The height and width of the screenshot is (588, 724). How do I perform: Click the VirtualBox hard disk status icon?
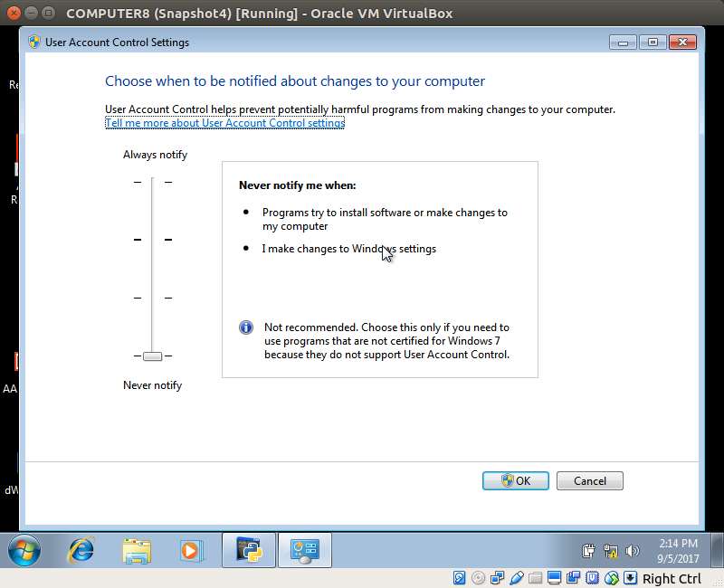[x=461, y=577]
